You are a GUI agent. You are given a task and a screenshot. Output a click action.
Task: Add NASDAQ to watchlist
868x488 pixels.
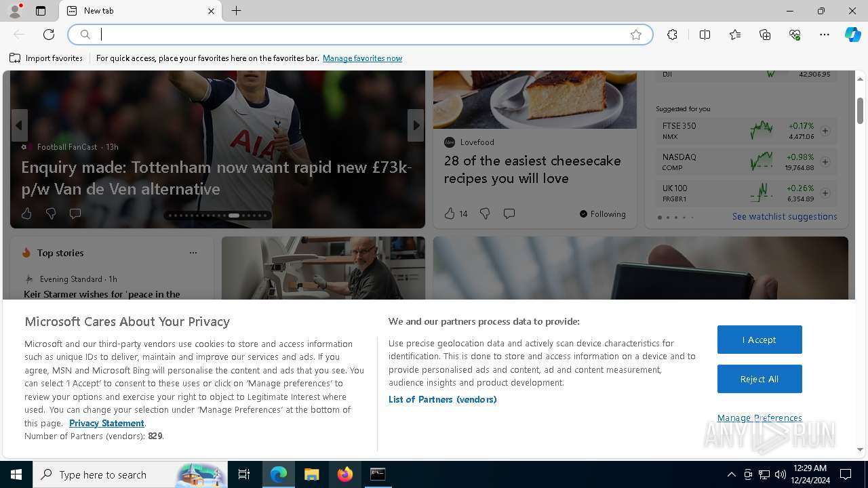[825, 162]
